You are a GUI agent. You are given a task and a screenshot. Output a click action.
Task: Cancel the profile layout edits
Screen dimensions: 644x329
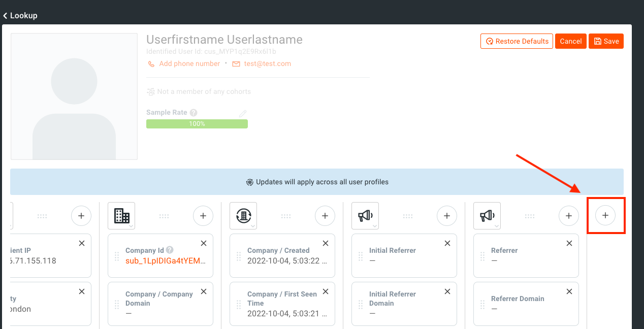tap(570, 41)
